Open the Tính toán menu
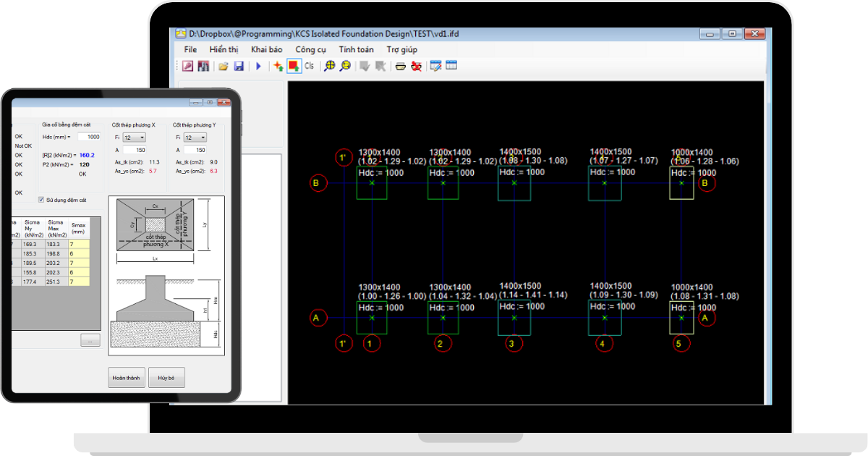Image resolution: width=868 pixels, height=456 pixels. 356,49
